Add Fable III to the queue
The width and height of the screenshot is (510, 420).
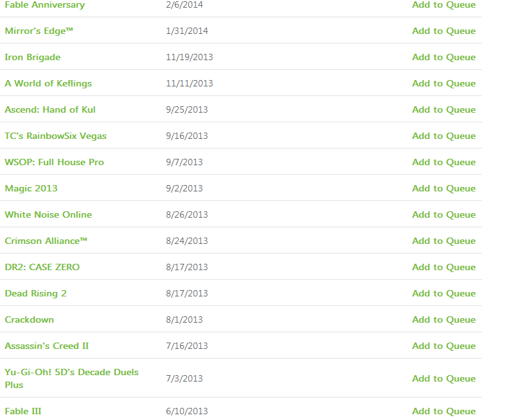(443, 411)
